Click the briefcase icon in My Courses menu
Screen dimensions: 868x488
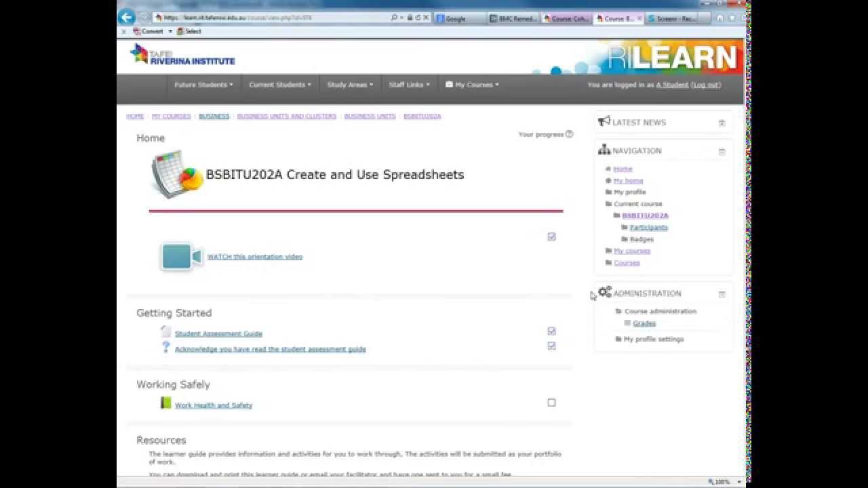pos(450,85)
